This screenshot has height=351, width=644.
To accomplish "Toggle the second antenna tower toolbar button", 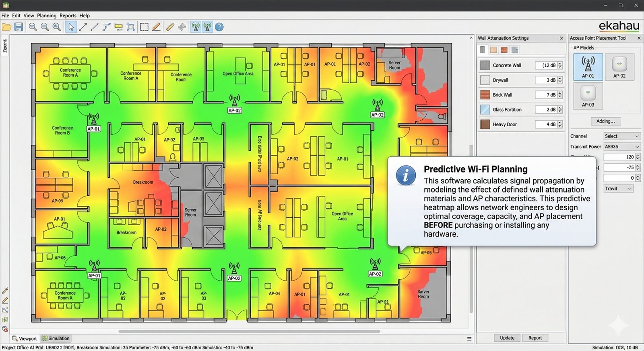I will click(207, 27).
